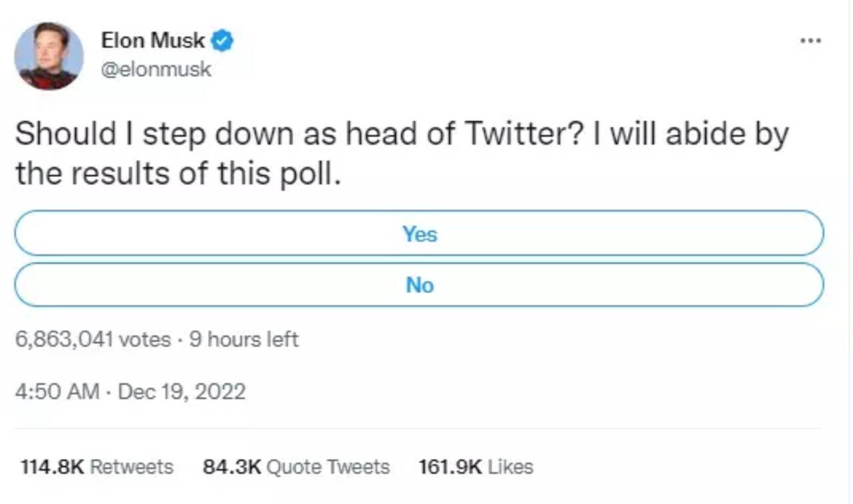Vote Yes in the poll
This screenshot has height=504, width=853.
419,234
